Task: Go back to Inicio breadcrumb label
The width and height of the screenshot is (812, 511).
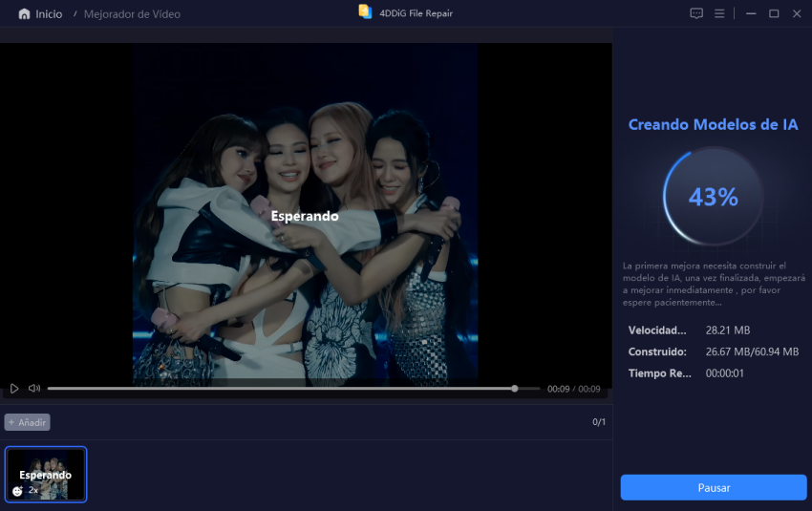Action: pos(49,14)
